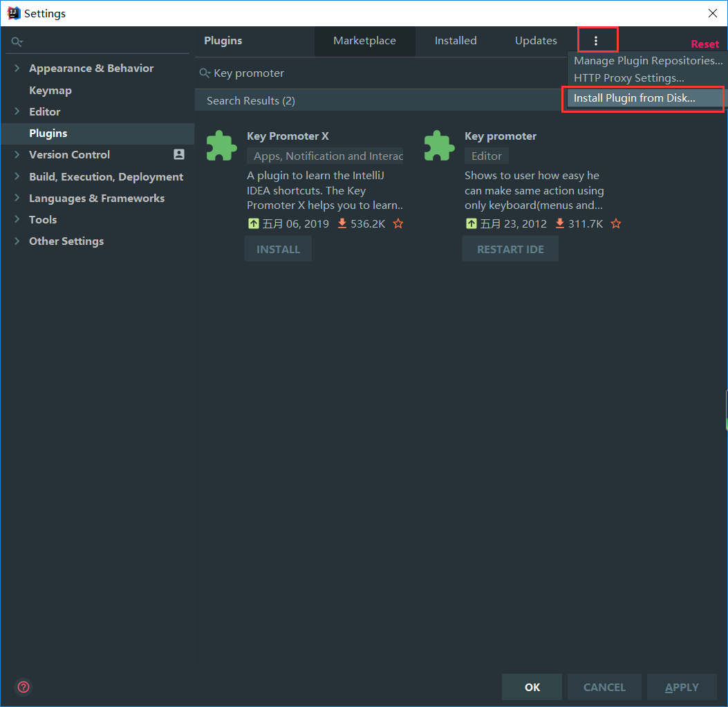728x707 pixels.
Task: Select Build, Execution, Deployment label
Action: click(x=106, y=177)
